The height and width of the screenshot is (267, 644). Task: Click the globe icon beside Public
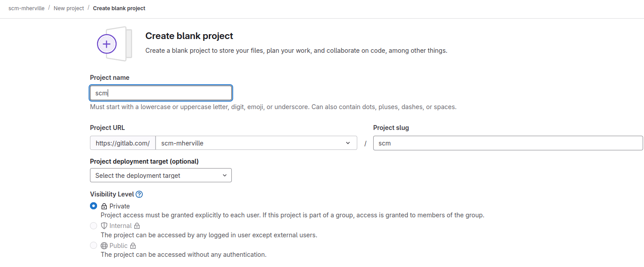[104, 246]
